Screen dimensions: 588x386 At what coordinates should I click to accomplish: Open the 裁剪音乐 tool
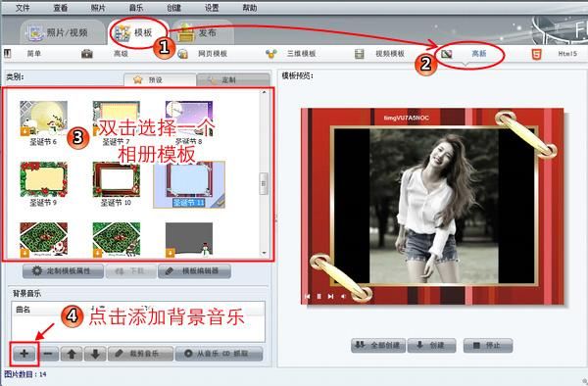click(x=140, y=354)
